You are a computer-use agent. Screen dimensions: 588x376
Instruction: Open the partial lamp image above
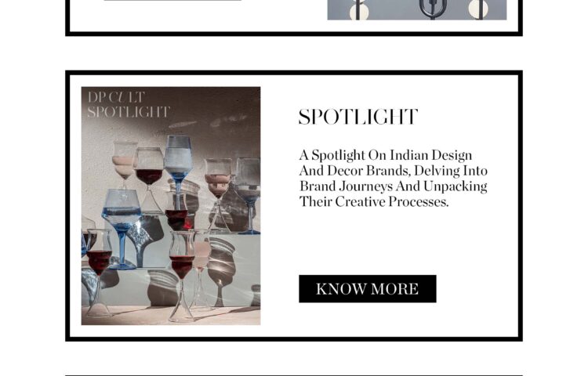[x=416, y=9]
